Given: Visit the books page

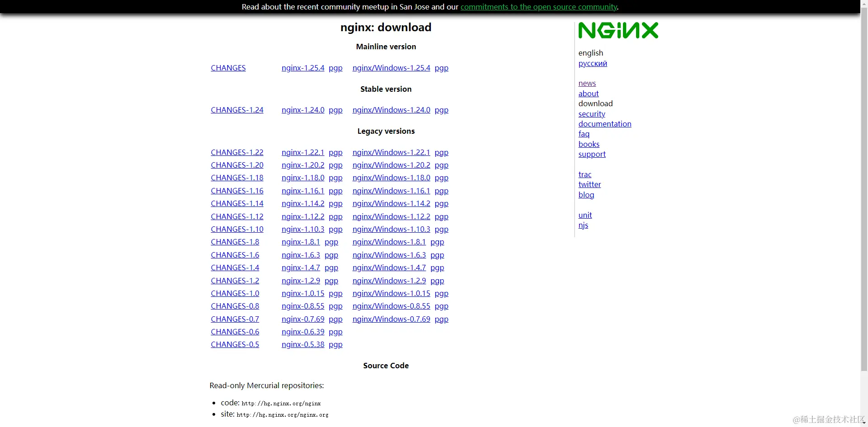Looking at the screenshot, I should tap(589, 144).
